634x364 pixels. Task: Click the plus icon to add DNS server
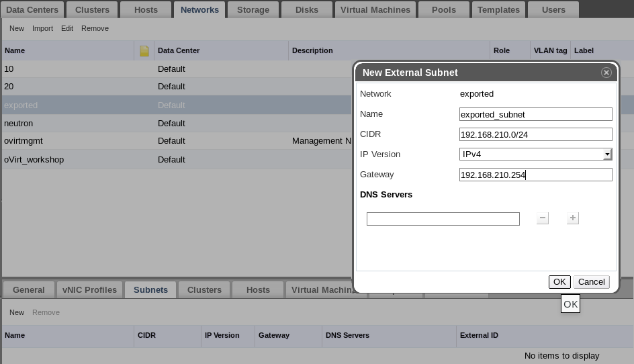coord(572,218)
